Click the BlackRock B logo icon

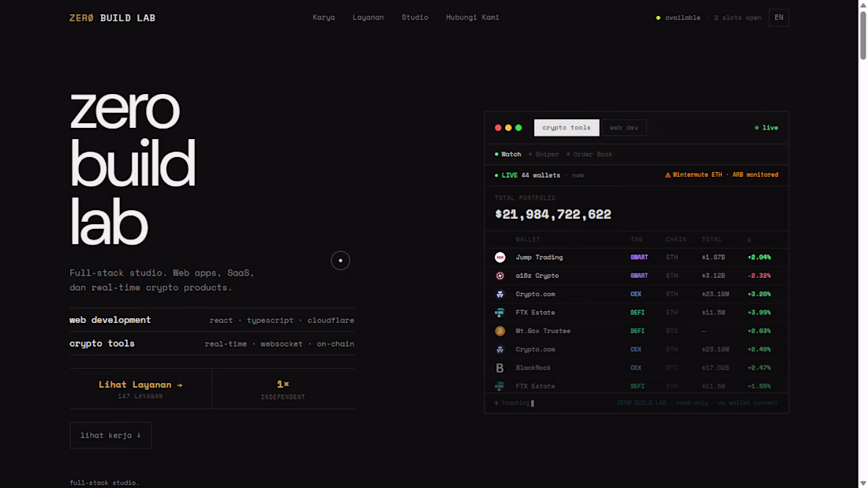tap(499, 368)
